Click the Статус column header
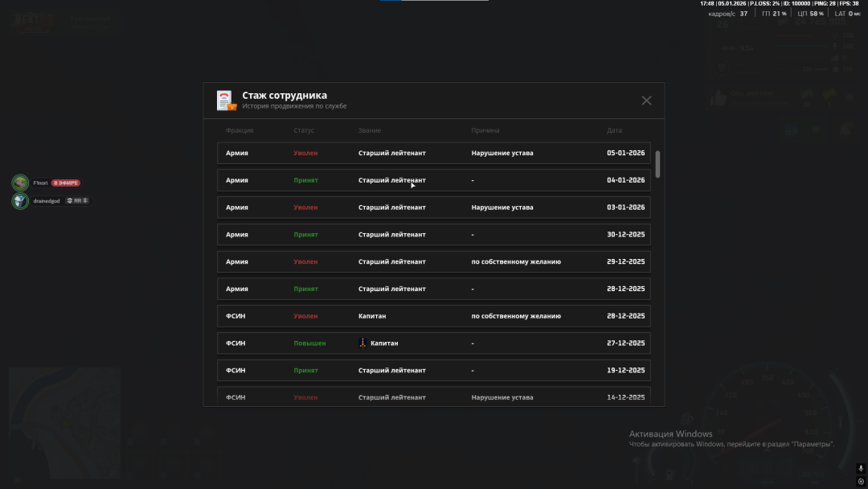The height and width of the screenshot is (489, 868). point(304,130)
